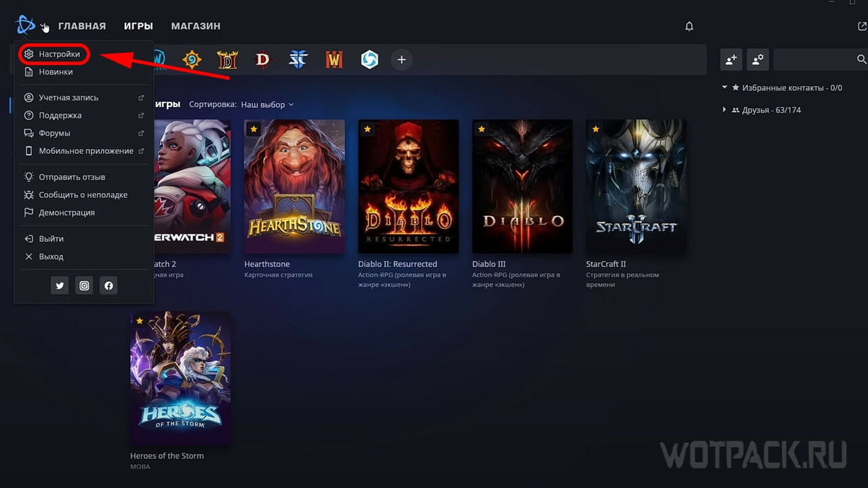Choose Поддержка in the menu
The width and height of the screenshot is (868, 488).
[x=83, y=115]
